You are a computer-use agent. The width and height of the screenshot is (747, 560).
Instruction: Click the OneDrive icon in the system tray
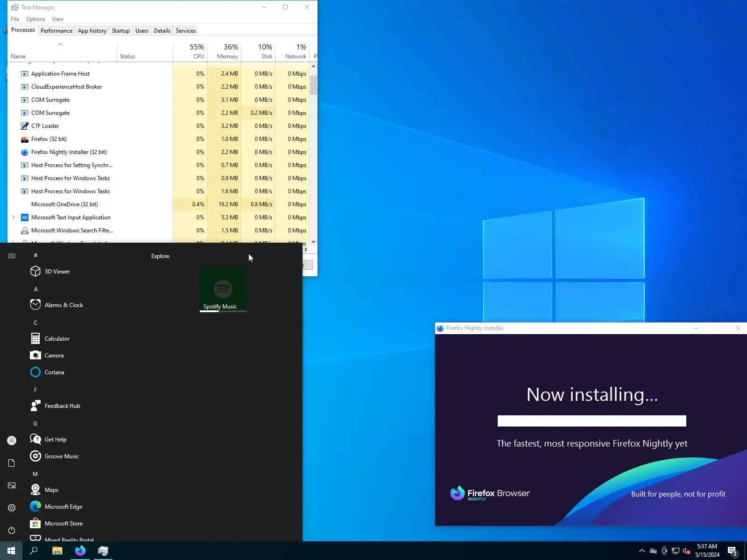point(653,551)
